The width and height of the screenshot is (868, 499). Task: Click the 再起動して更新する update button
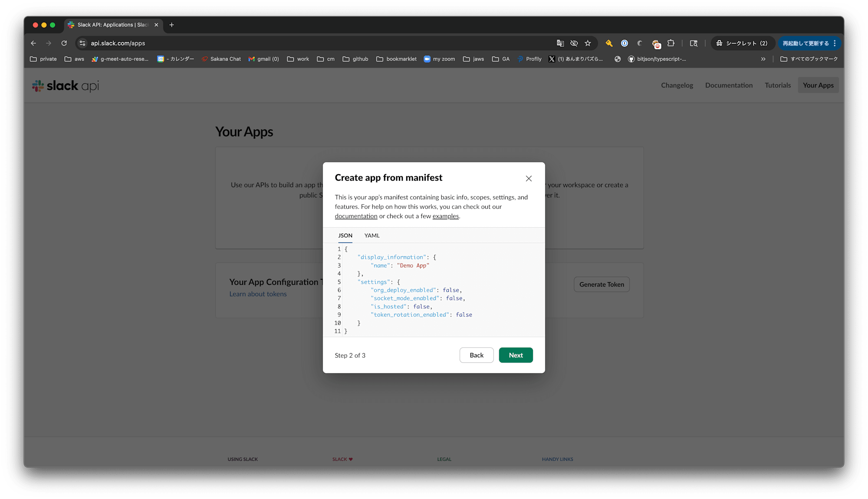pyautogui.click(x=809, y=43)
